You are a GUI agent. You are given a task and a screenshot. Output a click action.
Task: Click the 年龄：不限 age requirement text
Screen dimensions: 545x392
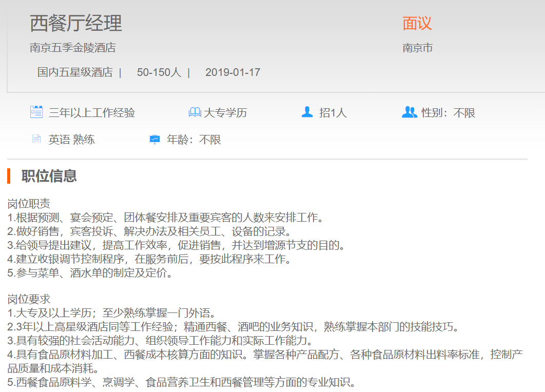[x=194, y=140]
